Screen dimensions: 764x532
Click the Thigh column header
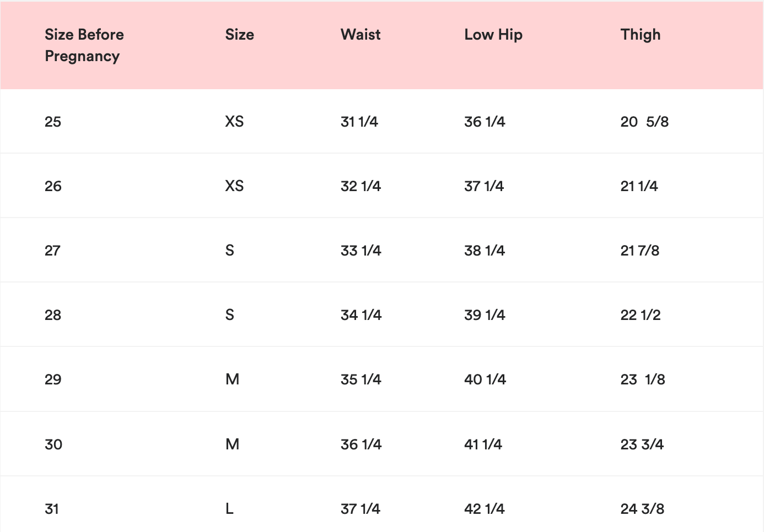pyautogui.click(x=640, y=35)
